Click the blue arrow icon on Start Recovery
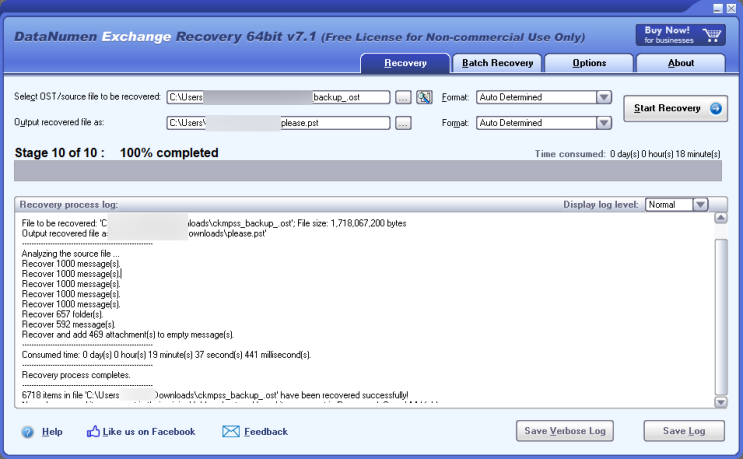The image size is (743, 459). 716,108
